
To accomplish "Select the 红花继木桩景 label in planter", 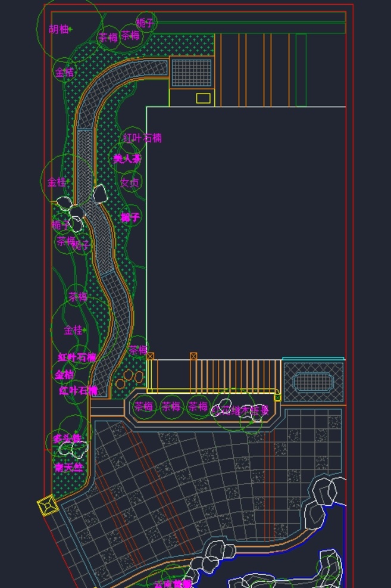I will click(x=240, y=410).
